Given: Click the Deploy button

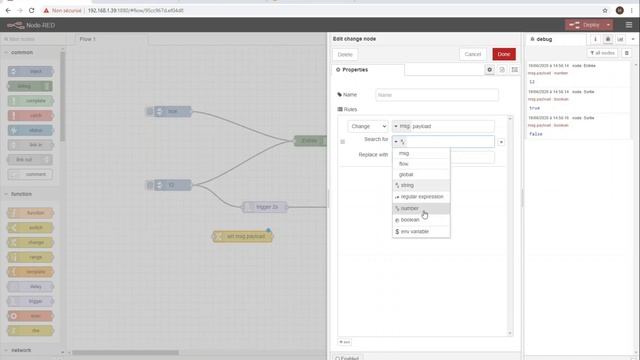Looking at the screenshot, I should 585,25.
